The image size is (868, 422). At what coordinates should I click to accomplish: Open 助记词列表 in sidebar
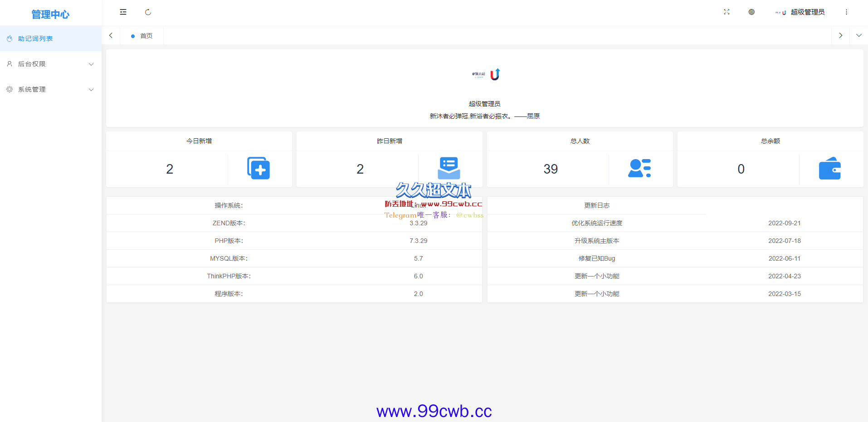tap(51, 39)
